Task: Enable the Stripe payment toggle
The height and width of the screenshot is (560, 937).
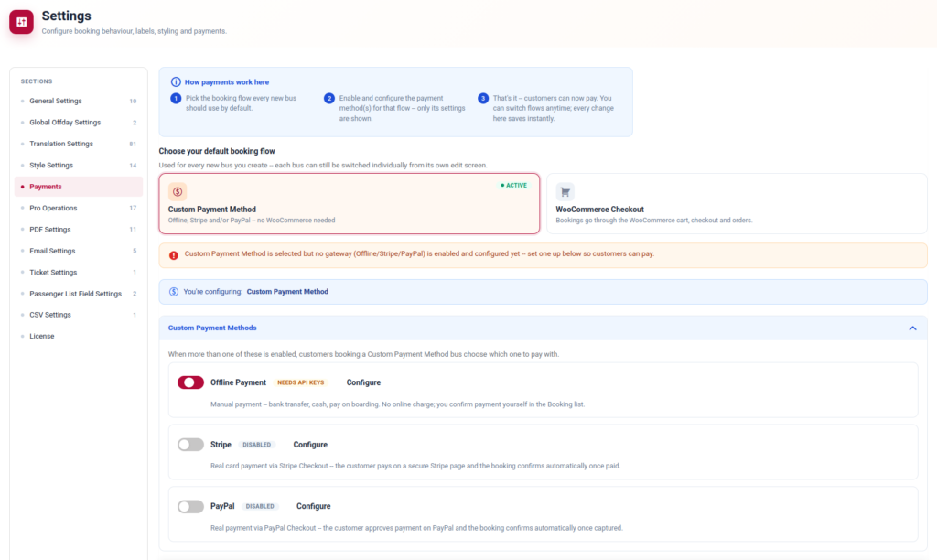Action: (x=190, y=445)
